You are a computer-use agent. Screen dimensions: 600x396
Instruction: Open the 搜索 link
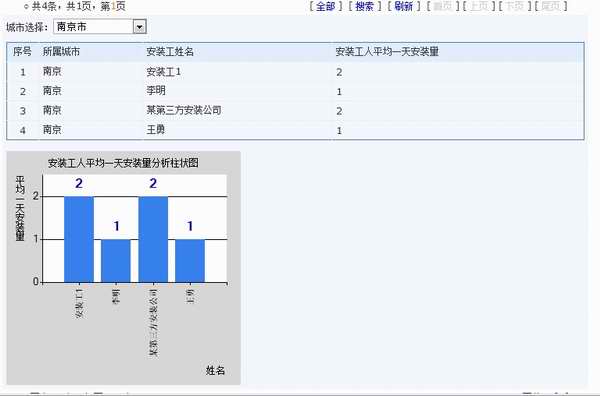(x=364, y=6)
